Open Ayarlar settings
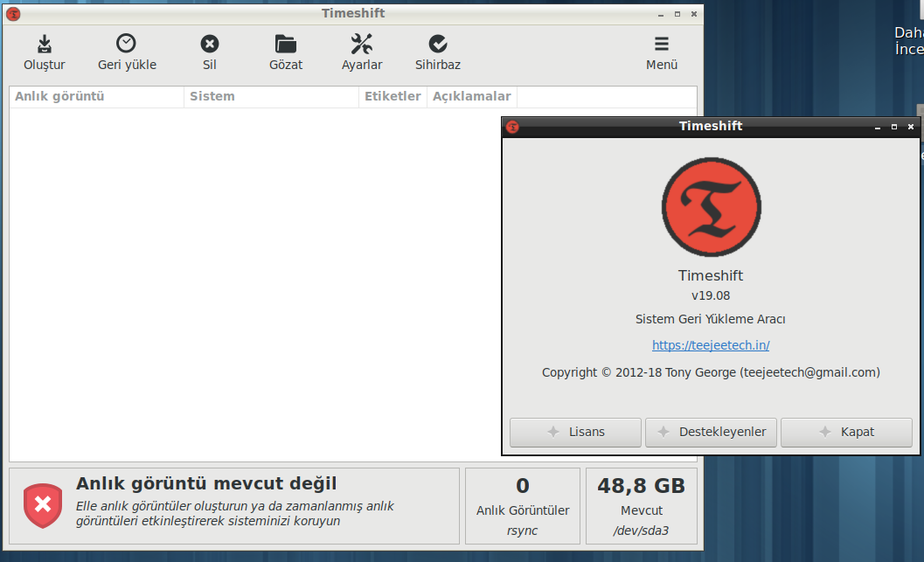 pyautogui.click(x=362, y=52)
